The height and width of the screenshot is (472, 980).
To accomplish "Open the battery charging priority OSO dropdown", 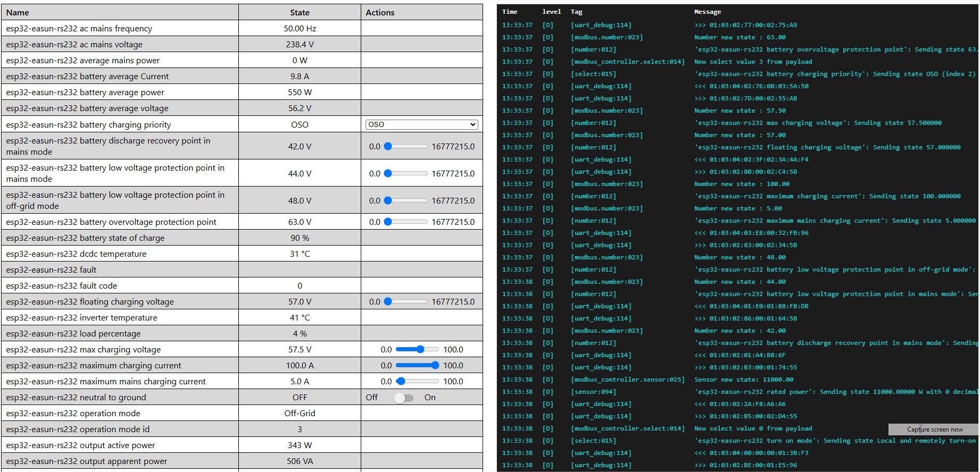I will pyautogui.click(x=421, y=124).
